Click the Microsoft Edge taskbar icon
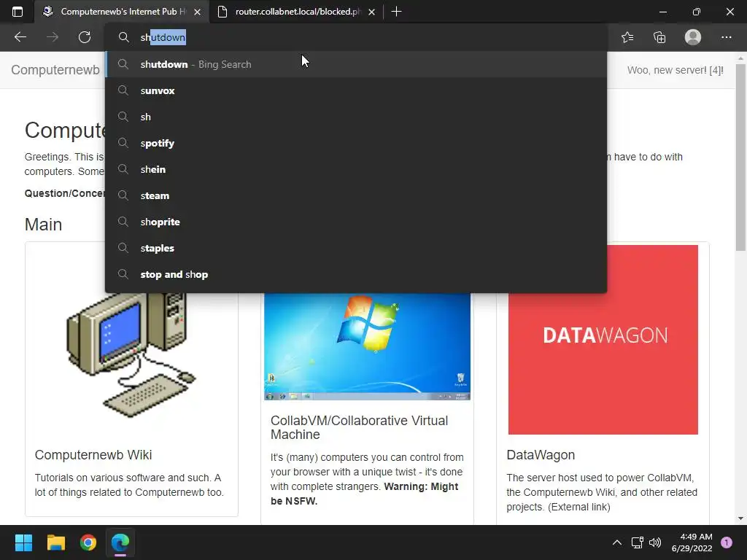This screenshot has height=560, width=747. coord(120,542)
